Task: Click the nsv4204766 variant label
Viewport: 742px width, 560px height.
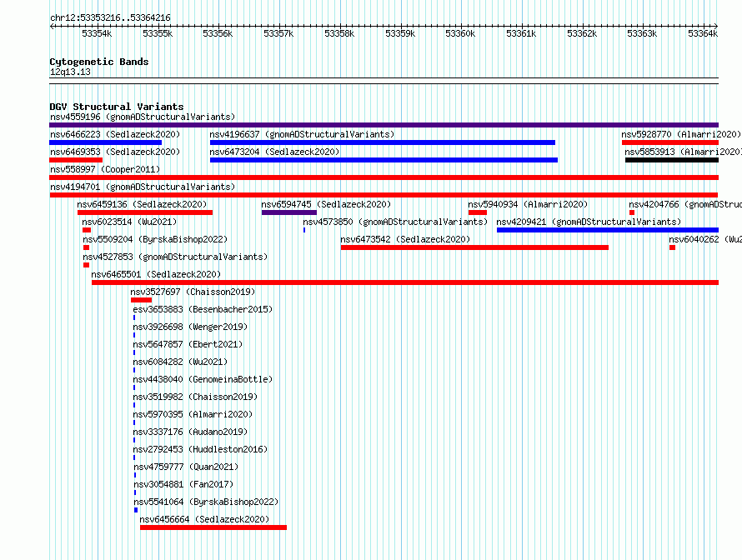Action: click(684, 204)
